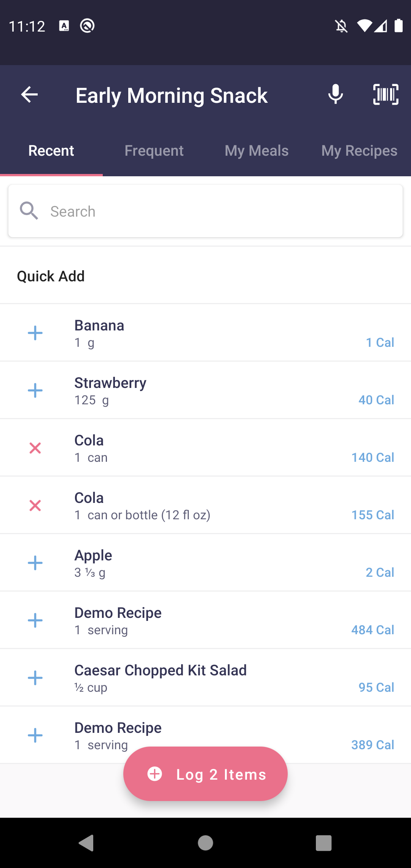Add Banana with its plus icon

(35, 333)
